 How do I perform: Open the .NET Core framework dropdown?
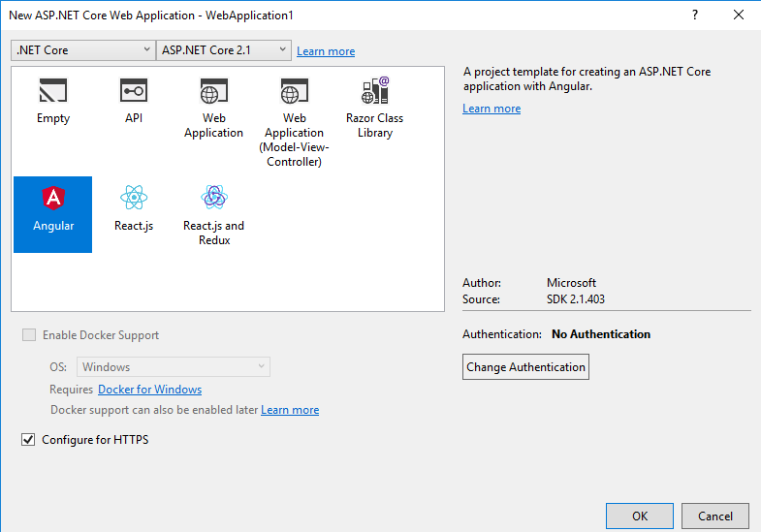pyautogui.click(x=82, y=50)
